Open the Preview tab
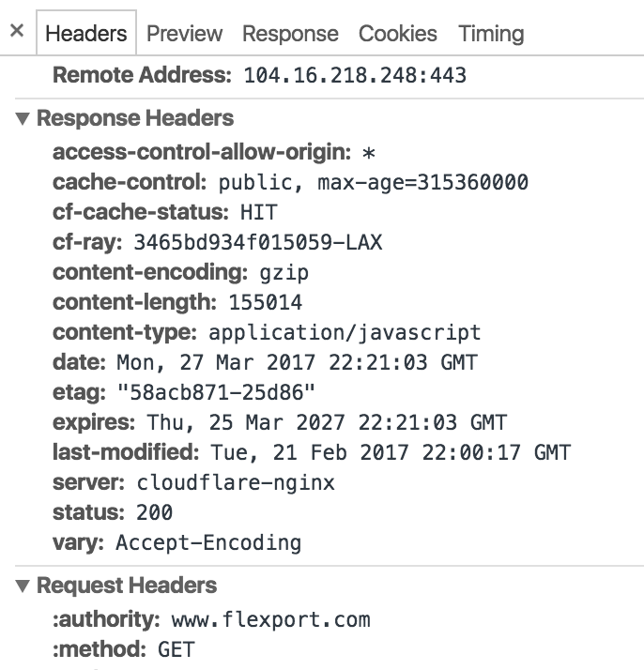This screenshot has height=670, width=644. [185, 34]
